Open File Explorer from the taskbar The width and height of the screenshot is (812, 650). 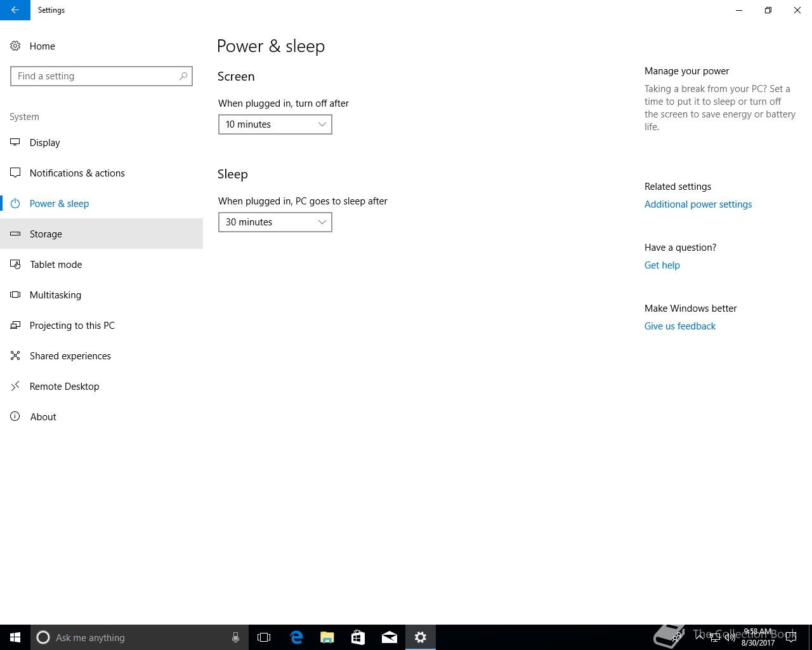327,637
